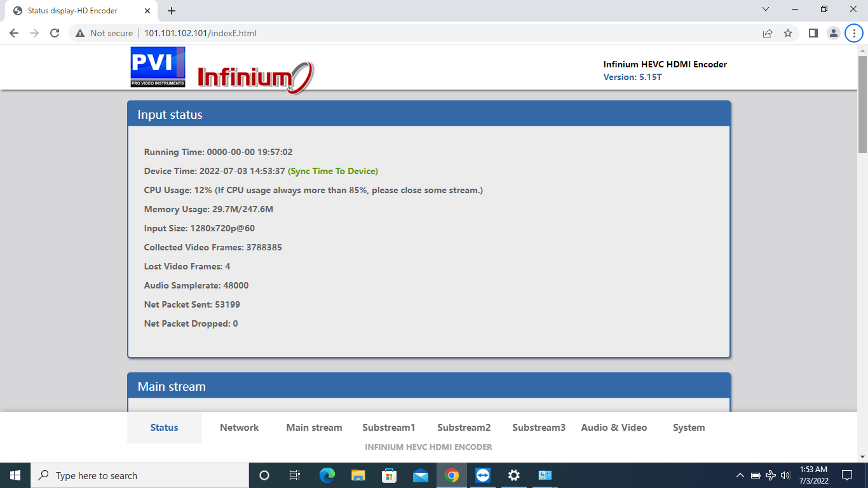The width and height of the screenshot is (868, 488).
Task: Switch to the Substream2 tab
Action: tap(464, 428)
